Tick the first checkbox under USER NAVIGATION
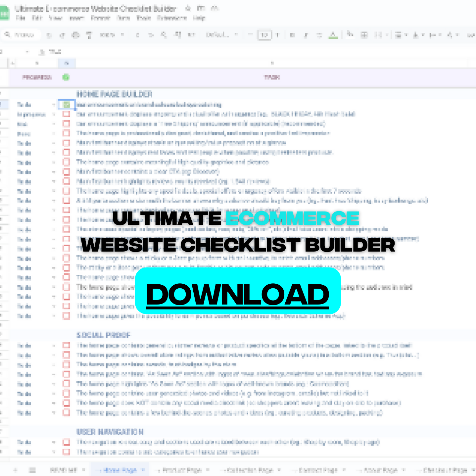This screenshot has width=476, height=476. coord(66,442)
